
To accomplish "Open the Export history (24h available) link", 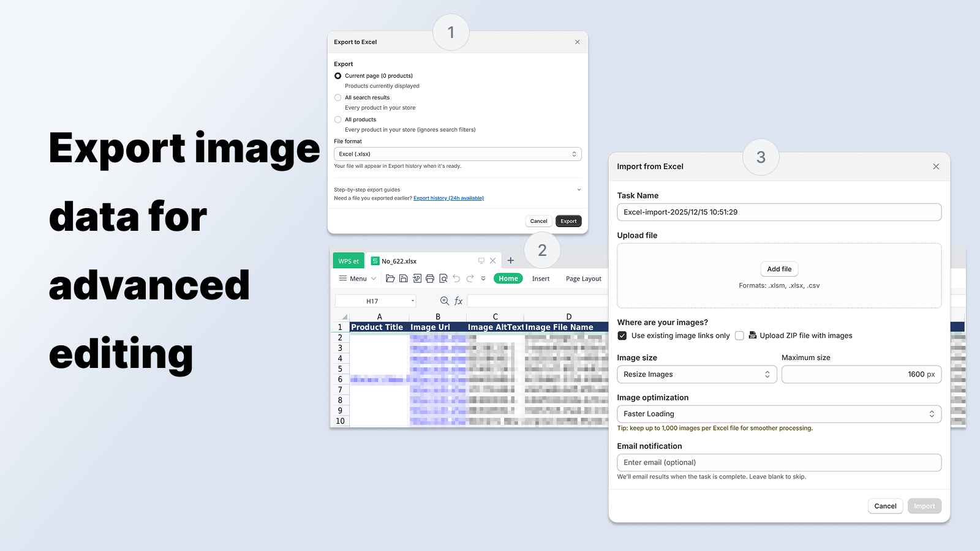I will 448,198.
